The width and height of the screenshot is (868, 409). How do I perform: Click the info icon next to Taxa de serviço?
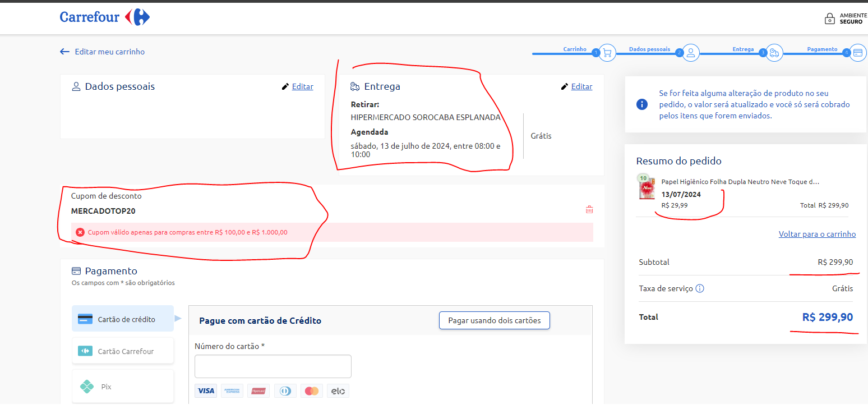[x=700, y=288]
